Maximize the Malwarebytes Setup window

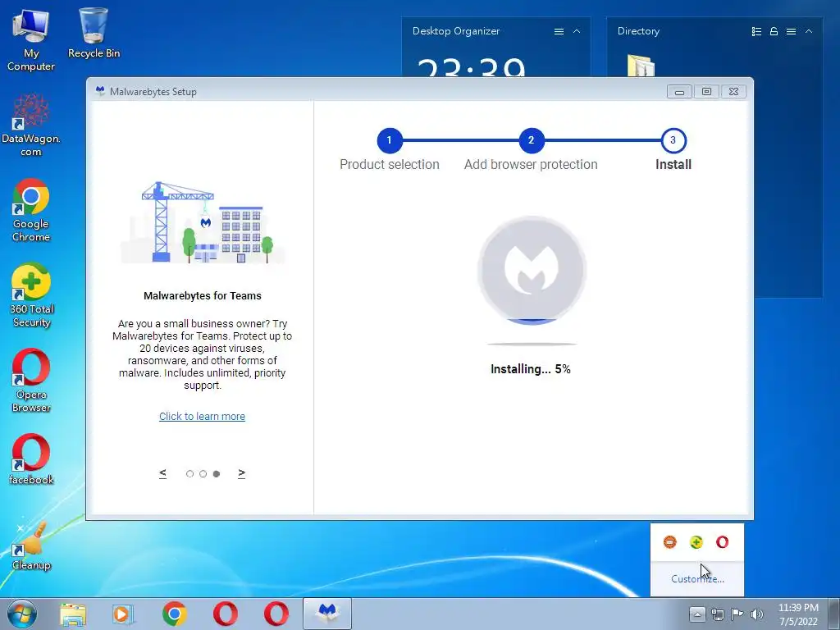(x=706, y=92)
